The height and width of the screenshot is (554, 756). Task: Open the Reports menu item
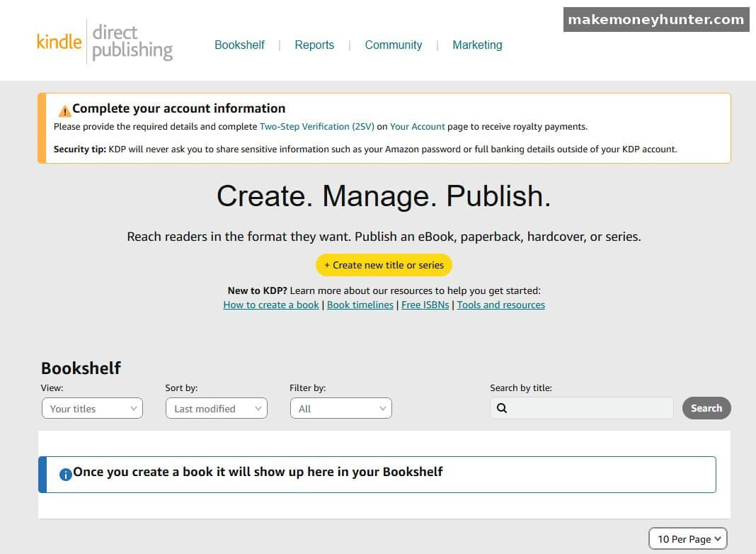(x=314, y=45)
